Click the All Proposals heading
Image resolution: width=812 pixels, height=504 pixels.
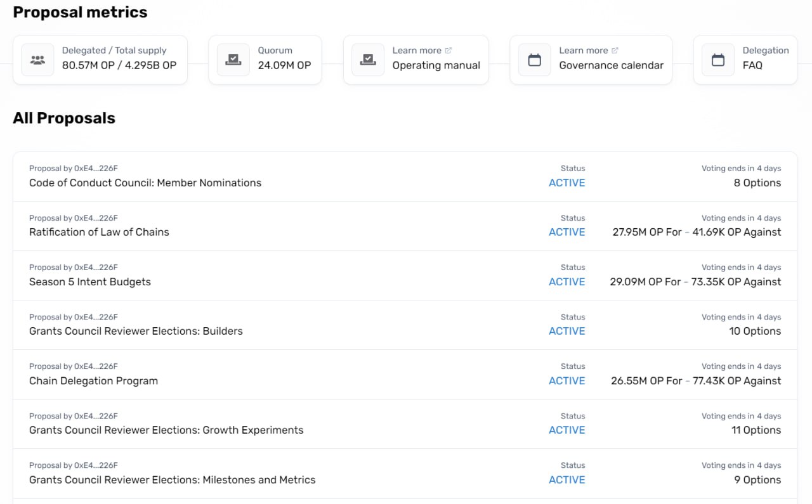click(x=64, y=118)
